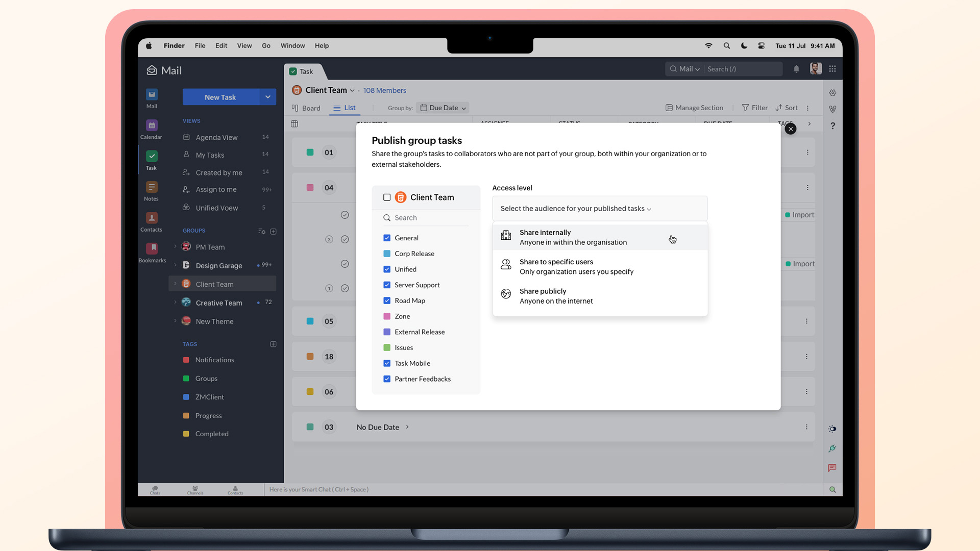The width and height of the screenshot is (980, 551).
Task: Click the plug integrations icon in right rail
Action: tap(832, 448)
